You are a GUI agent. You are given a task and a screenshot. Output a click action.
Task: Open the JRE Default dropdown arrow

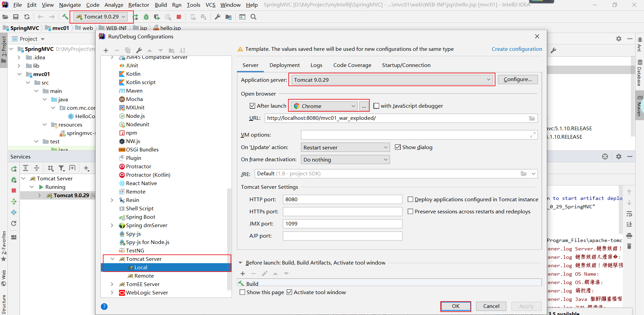(533, 174)
